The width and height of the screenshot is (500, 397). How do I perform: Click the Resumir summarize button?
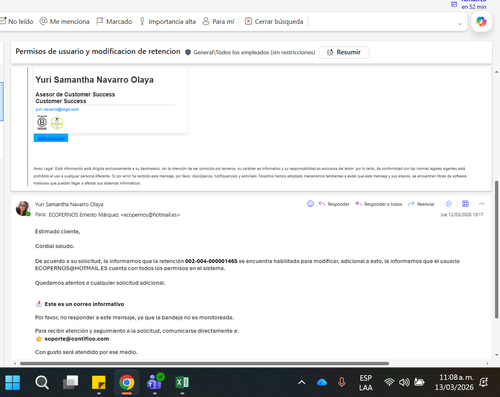tap(344, 52)
